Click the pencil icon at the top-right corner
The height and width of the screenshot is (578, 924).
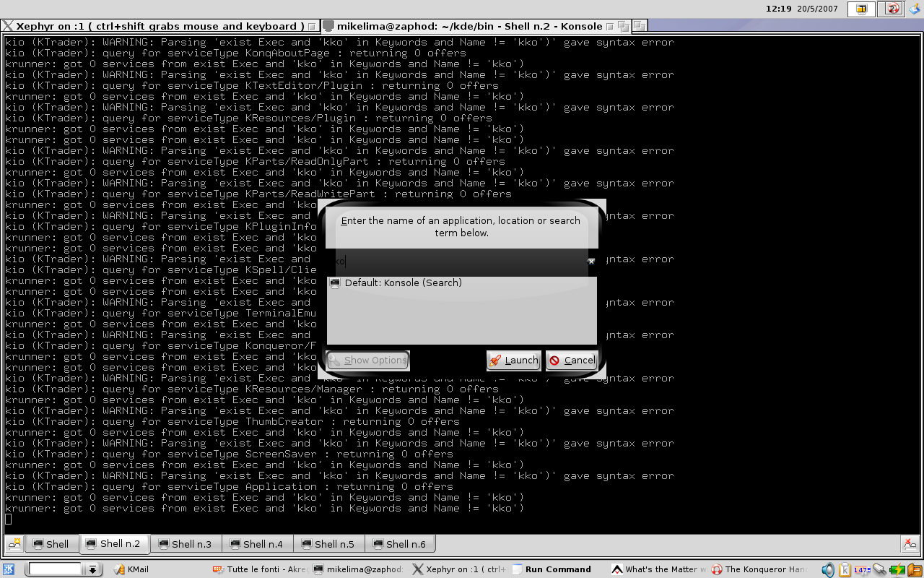pos(915,9)
